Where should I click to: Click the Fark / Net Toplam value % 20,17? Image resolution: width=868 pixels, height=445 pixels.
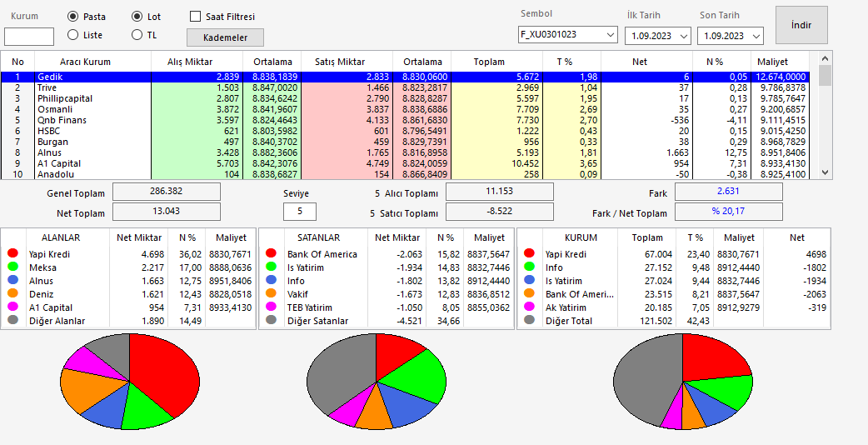729,212
